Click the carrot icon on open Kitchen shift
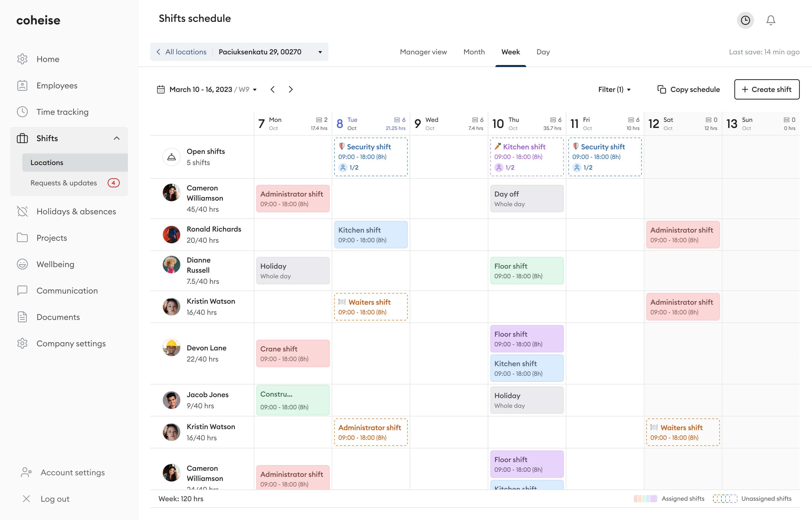Image resolution: width=812 pixels, height=520 pixels. [x=498, y=147]
